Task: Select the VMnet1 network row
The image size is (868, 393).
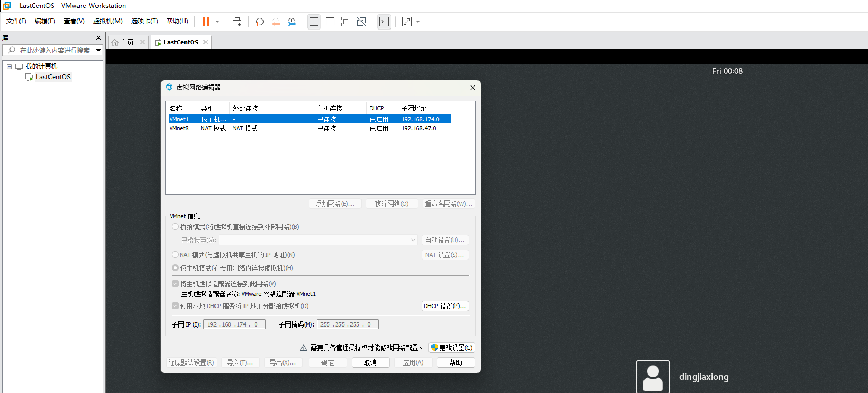Action: 309,119
